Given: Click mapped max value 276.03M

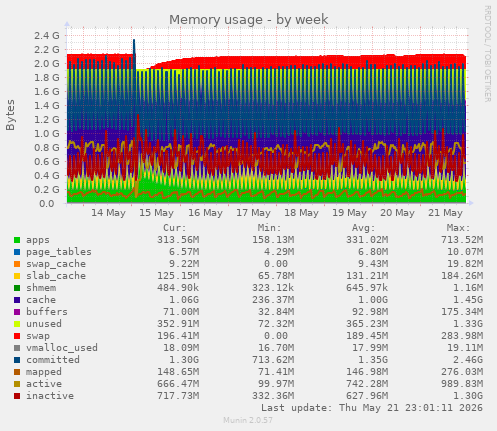Looking at the screenshot, I should point(462,372).
